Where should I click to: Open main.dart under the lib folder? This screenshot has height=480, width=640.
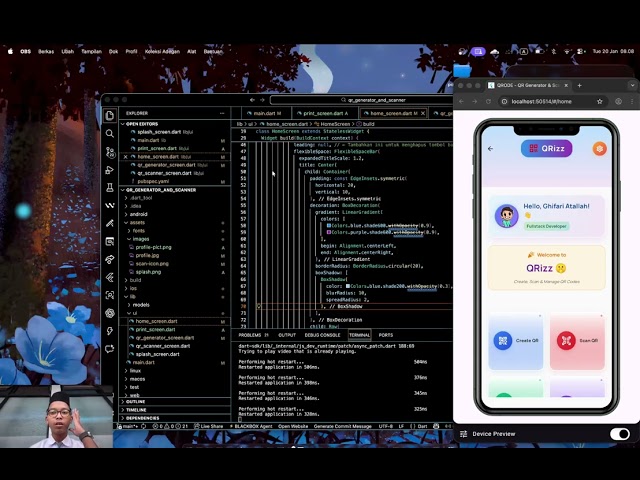(x=144, y=362)
